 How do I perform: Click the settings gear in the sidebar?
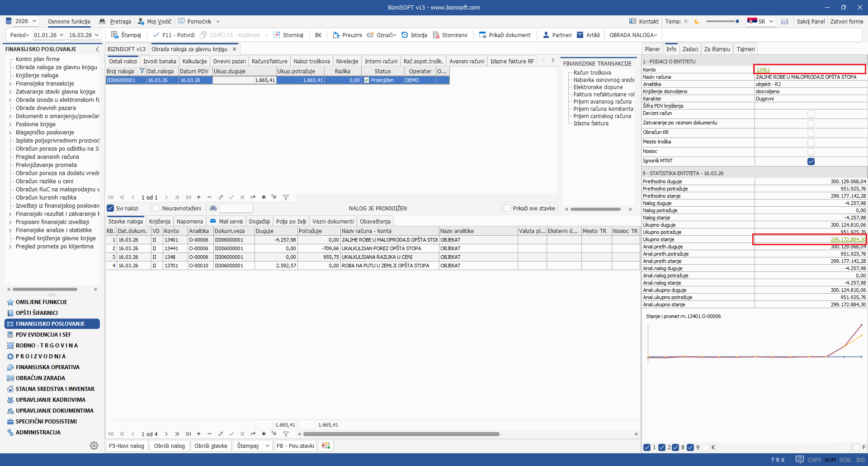94,446
